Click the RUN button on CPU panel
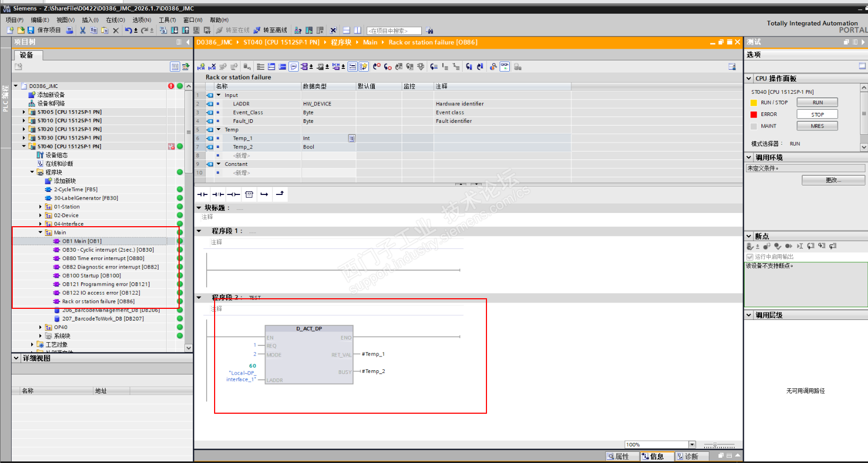 (817, 102)
